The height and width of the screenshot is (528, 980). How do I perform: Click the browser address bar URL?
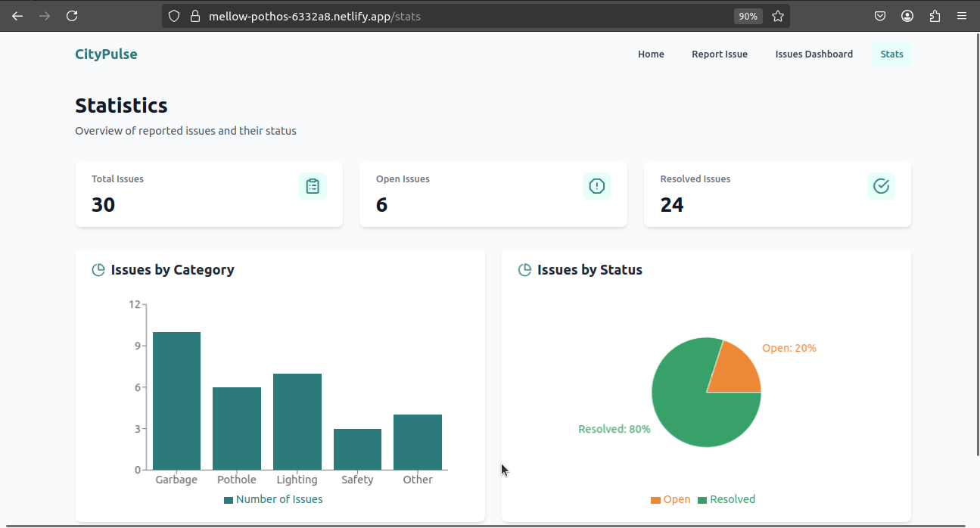[315, 16]
